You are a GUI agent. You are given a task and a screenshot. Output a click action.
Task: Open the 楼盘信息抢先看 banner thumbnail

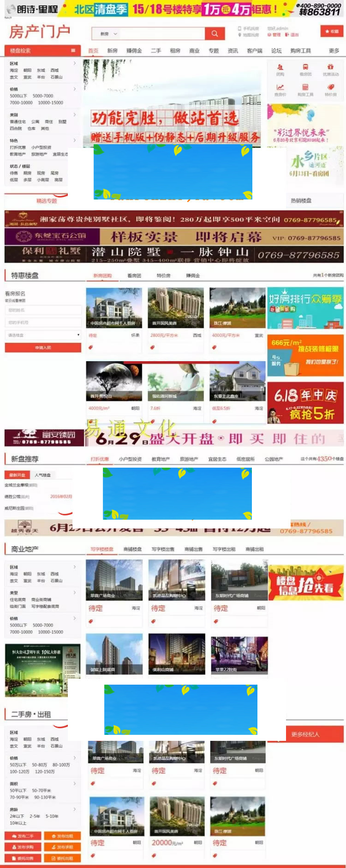[x=306, y=583]
